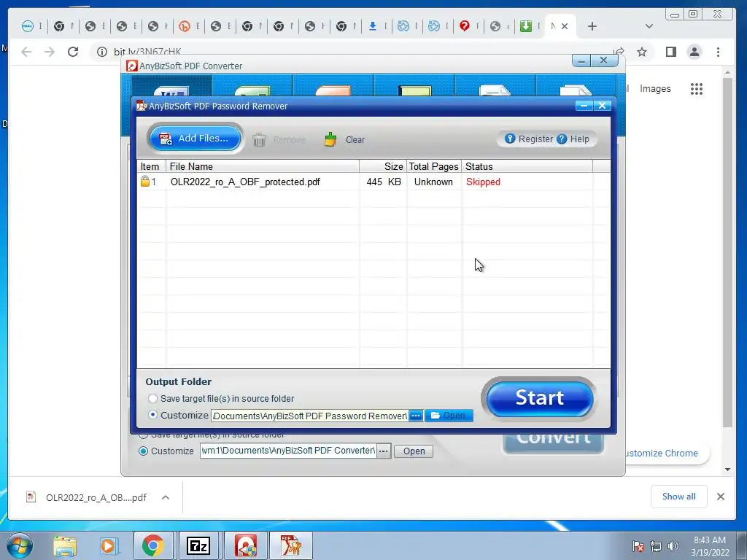The width and height of the screenshot is (747, 560).
Task: Click the Status column header
Action: pos(527,166)
